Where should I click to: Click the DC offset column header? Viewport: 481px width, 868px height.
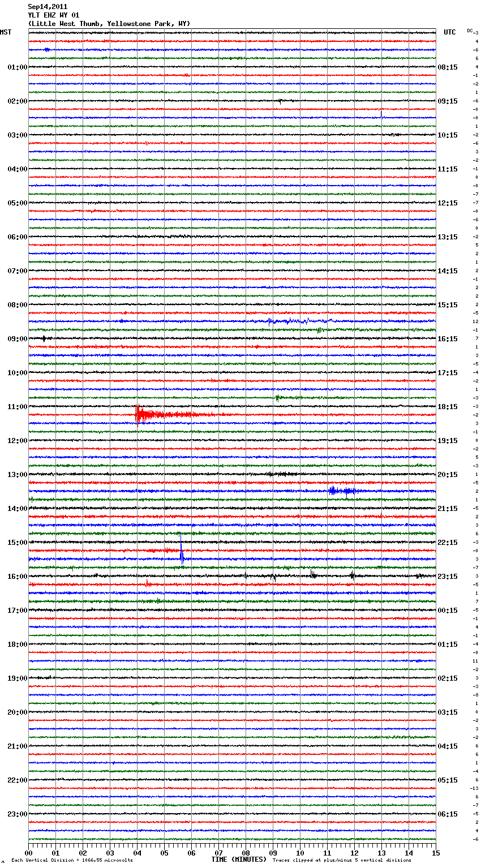(x=470, y=31)
